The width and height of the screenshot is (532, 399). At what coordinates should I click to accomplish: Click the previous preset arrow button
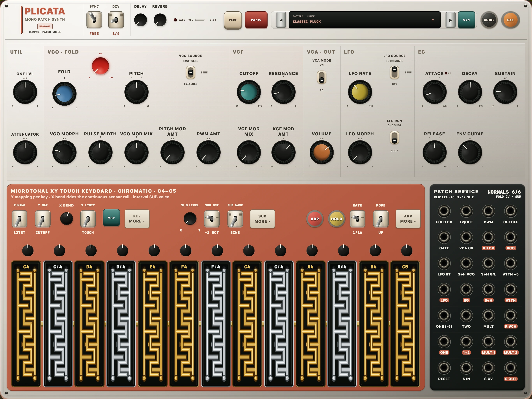[x=281, y=20]
